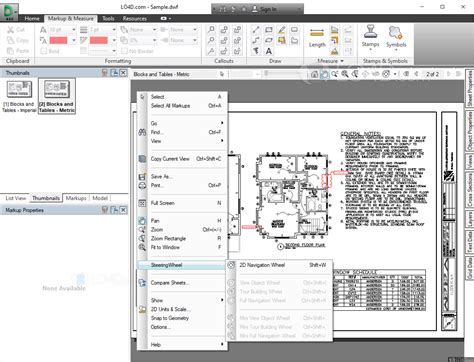Click the Sign In button

tap(264, 9)
